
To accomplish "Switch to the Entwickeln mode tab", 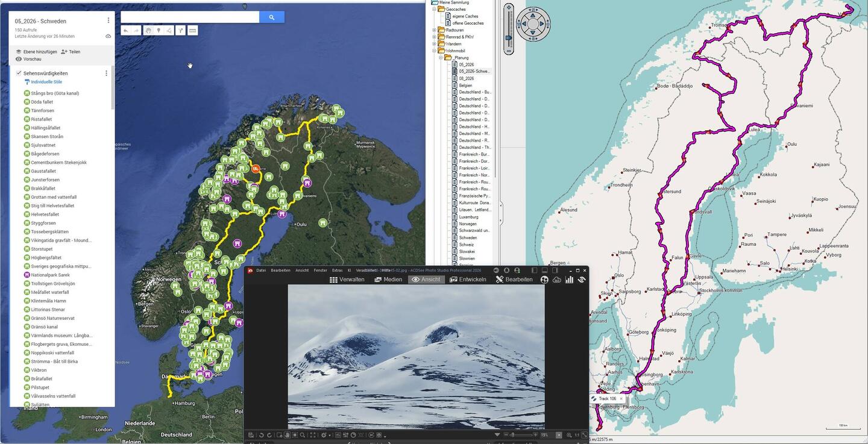I will pyautogui.click(x=468, y=280).
